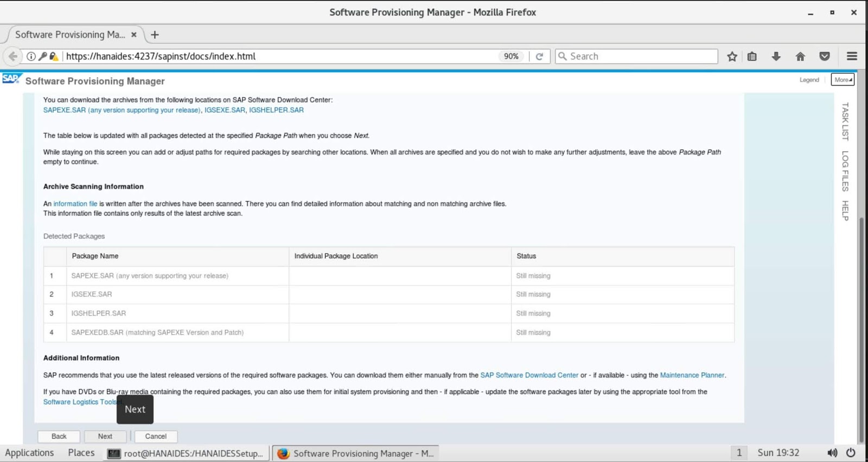Click the Firefox icon in the taskbar
The height and width of the screenshot is (462, 868).
tap(283, 453)
